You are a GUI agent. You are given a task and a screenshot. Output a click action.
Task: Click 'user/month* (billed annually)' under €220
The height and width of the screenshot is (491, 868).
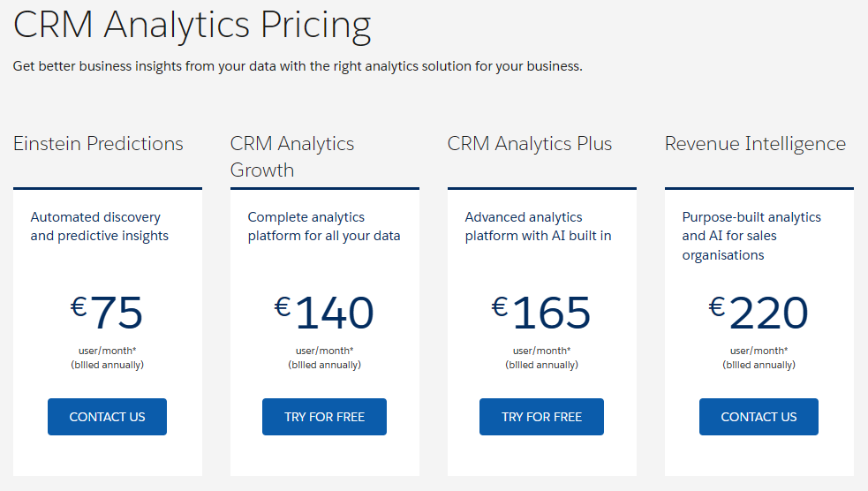759,358
